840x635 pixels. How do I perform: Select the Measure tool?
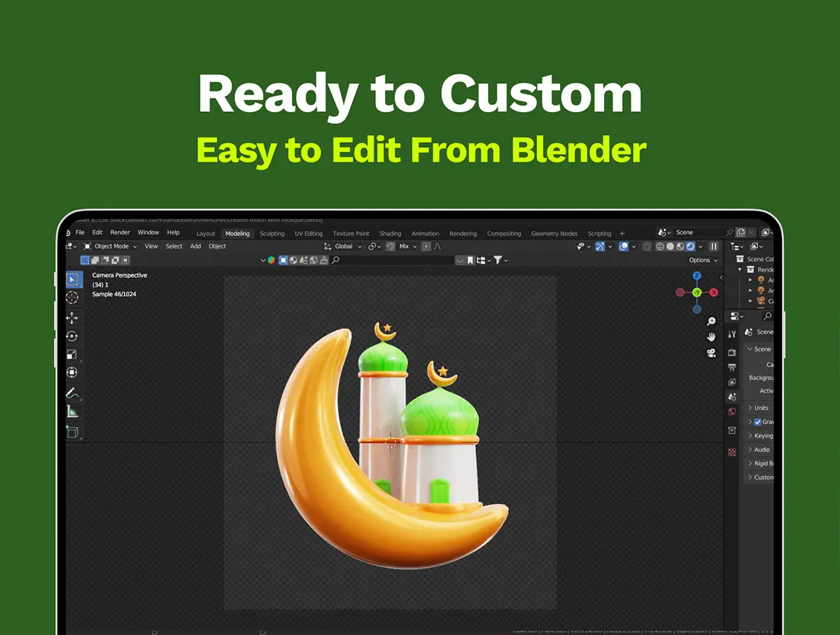coord(72,412)
